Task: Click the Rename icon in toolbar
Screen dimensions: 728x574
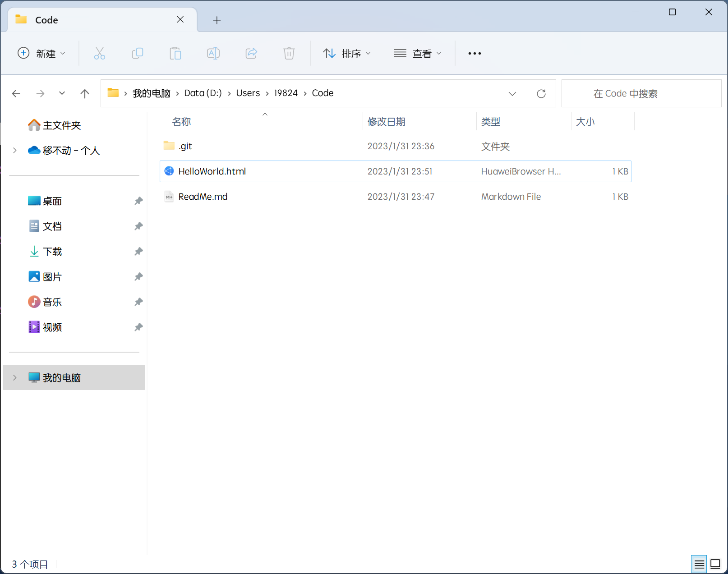Action: (213, 53)
